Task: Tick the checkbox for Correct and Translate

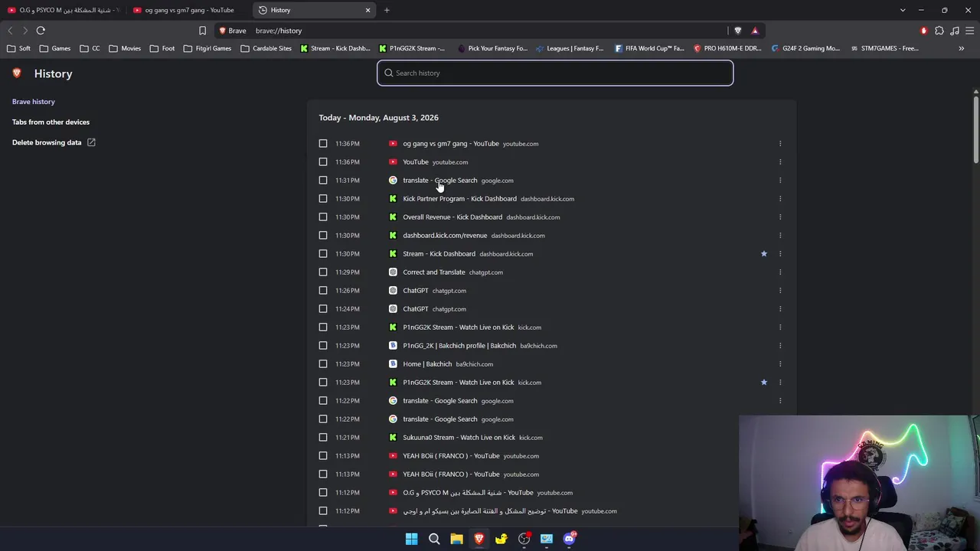Action: (x=323, y=272)
